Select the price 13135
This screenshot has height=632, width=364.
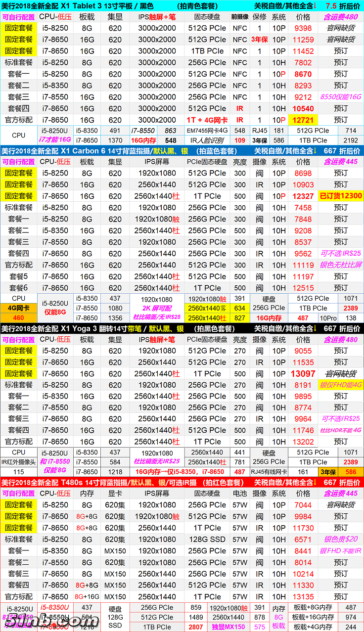coord(303,597)
